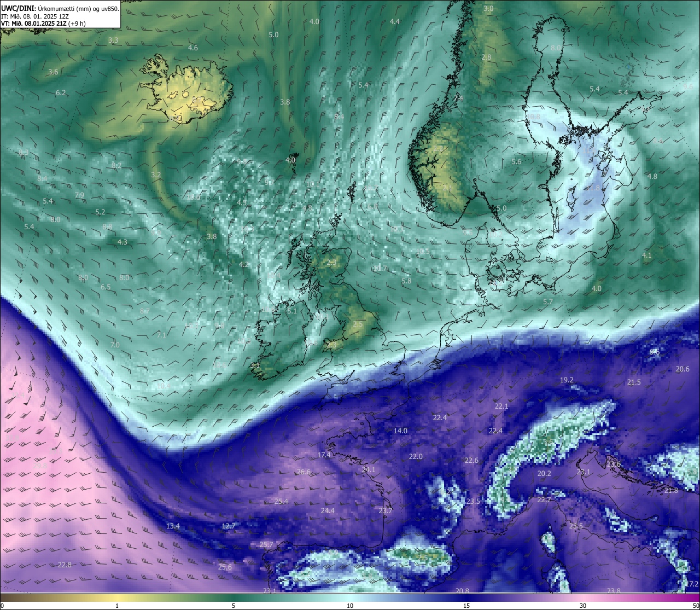700x610 pixels.
Task: Click the 22.0 value label
Action: point(416,456)
